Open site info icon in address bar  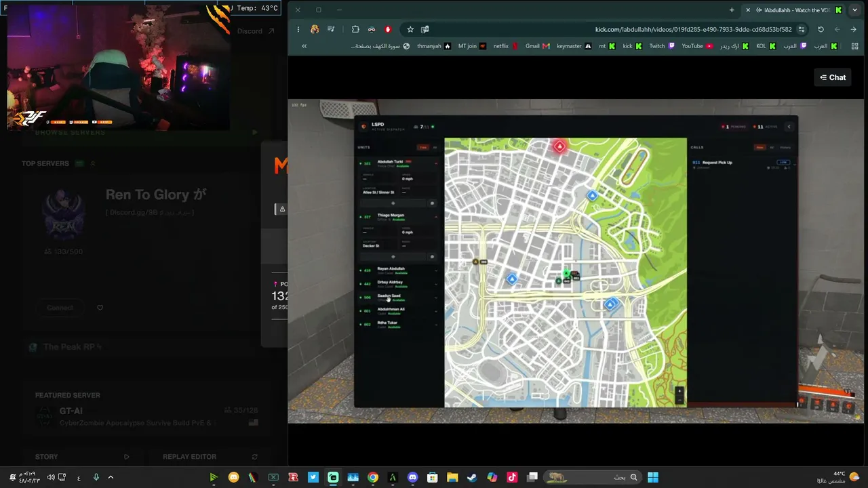pos(802,29)
